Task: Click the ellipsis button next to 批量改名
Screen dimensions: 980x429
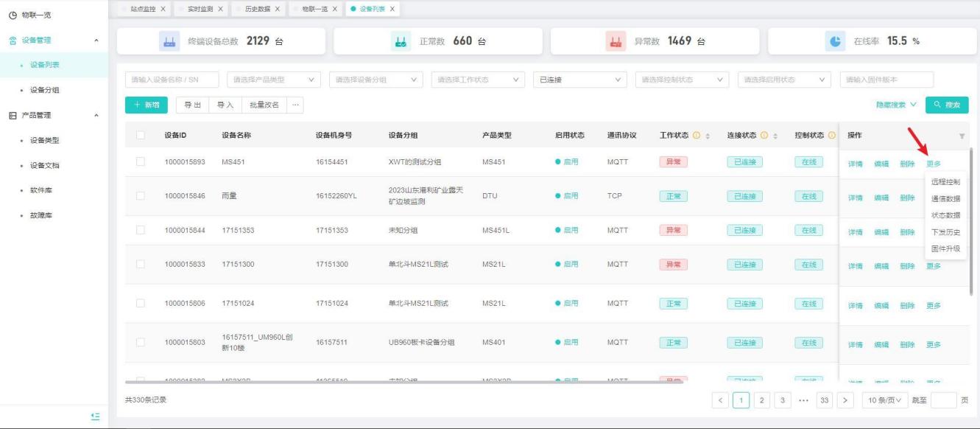Action: (295, 105)
